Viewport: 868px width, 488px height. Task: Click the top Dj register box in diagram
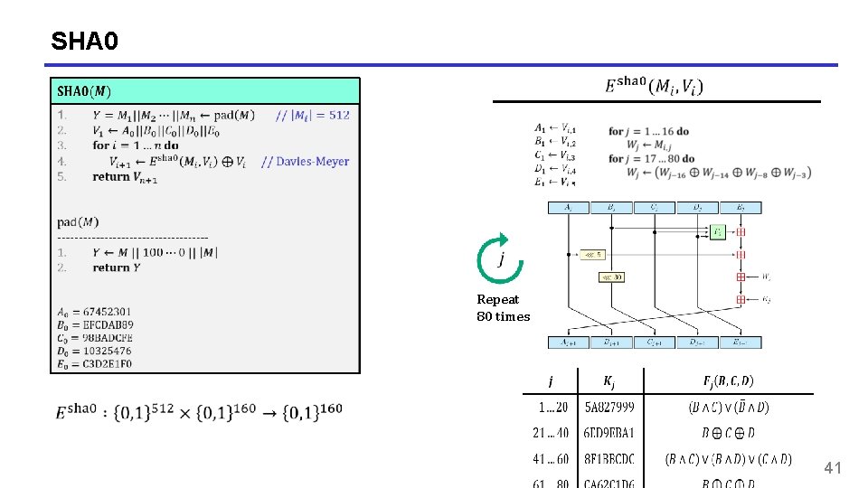click(x=697, y=208)
